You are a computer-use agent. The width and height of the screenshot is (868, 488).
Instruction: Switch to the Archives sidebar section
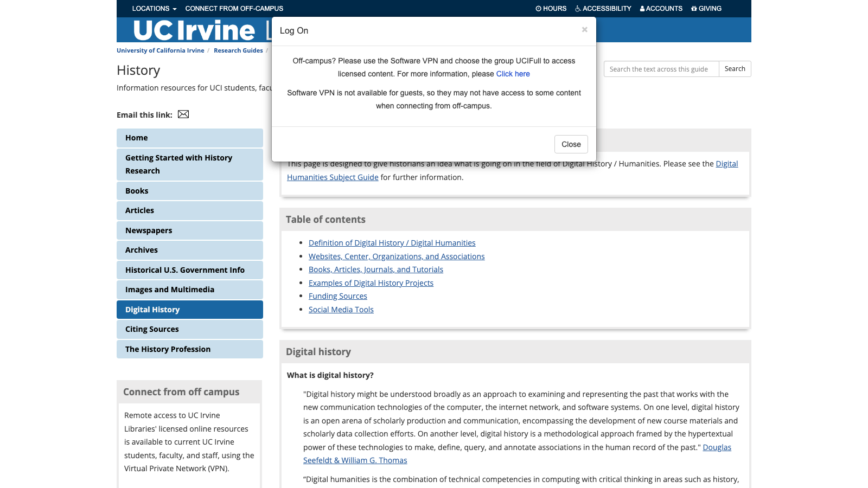pyautogui.click(x=142, y=250)
